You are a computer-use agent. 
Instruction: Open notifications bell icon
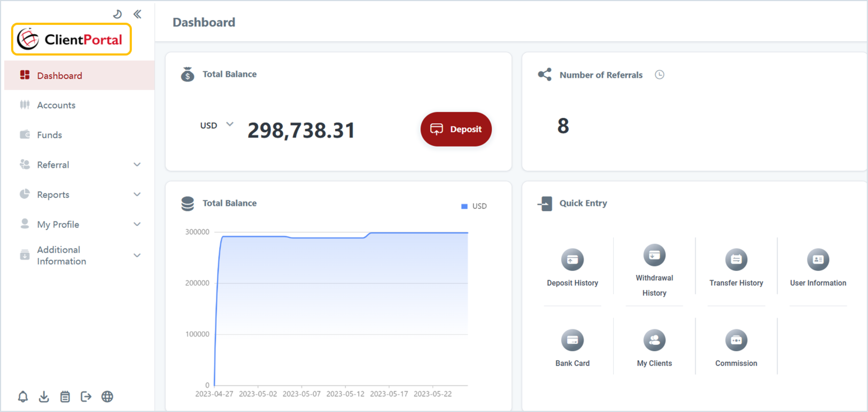point(23,397)
